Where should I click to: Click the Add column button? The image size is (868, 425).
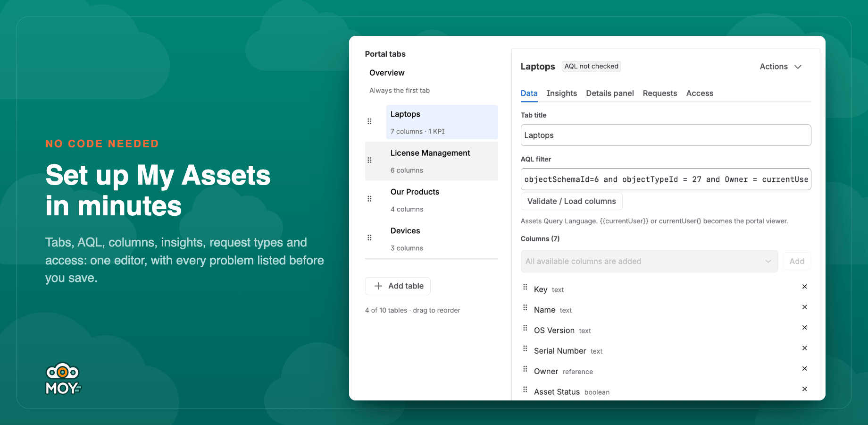797,261
